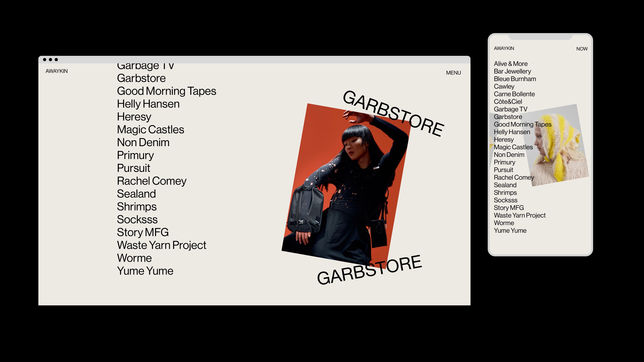Open Helly Hansen in the phone list
The image size is (644, 362).
(x=512, y=132)
